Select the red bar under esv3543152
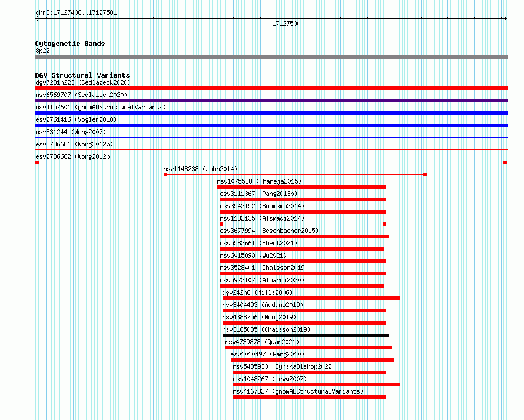524x420 pixels. click(303, 212)
